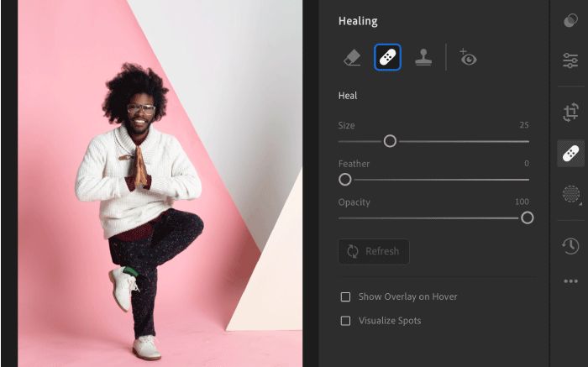Enable Show Overlay on Hover checkbox
This screenshot has height=367, width=588.
pos(345,297)
